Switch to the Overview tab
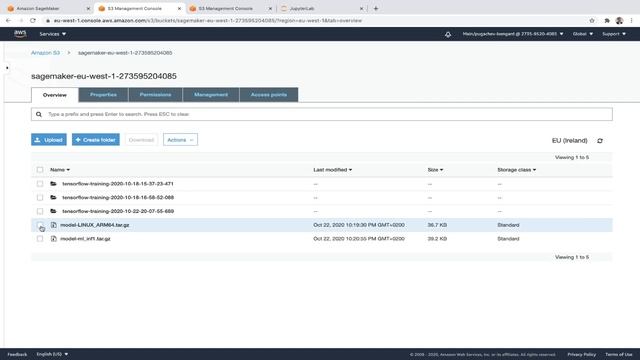The height and width of the screenshot is (360, 640). click(x=55, y=95)
